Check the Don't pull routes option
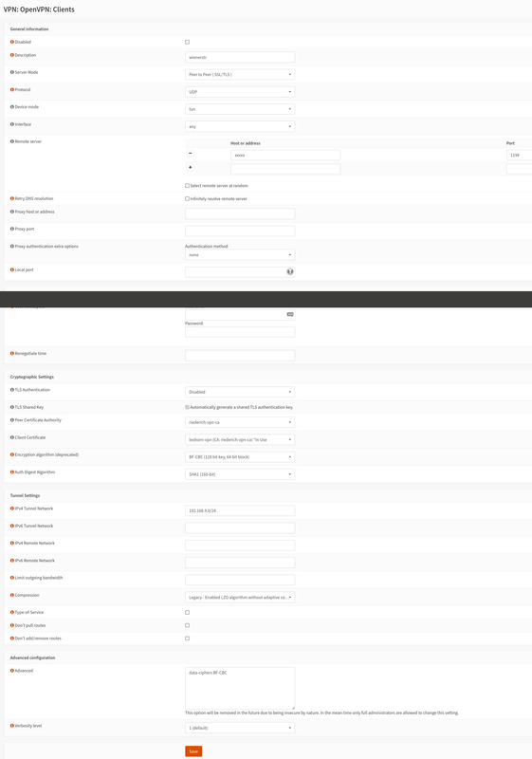532x759 pixels. click(x=187, y=625)
